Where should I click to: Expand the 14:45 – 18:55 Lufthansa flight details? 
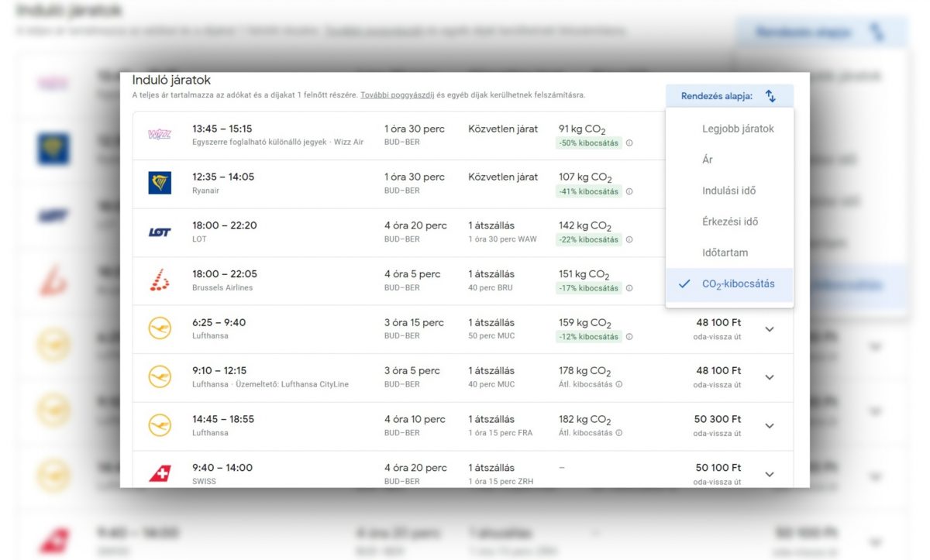pyautogui.click(x=769, y=425)
